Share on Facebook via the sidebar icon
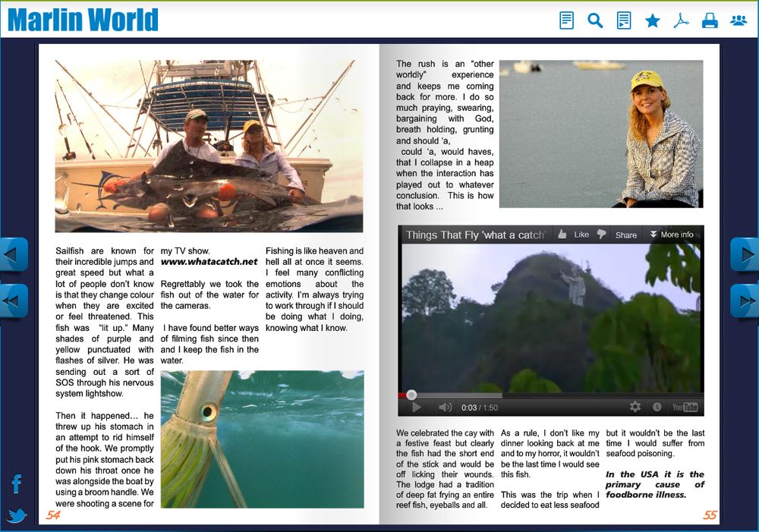This screenshot has height=532, width=759. [16, 483]
